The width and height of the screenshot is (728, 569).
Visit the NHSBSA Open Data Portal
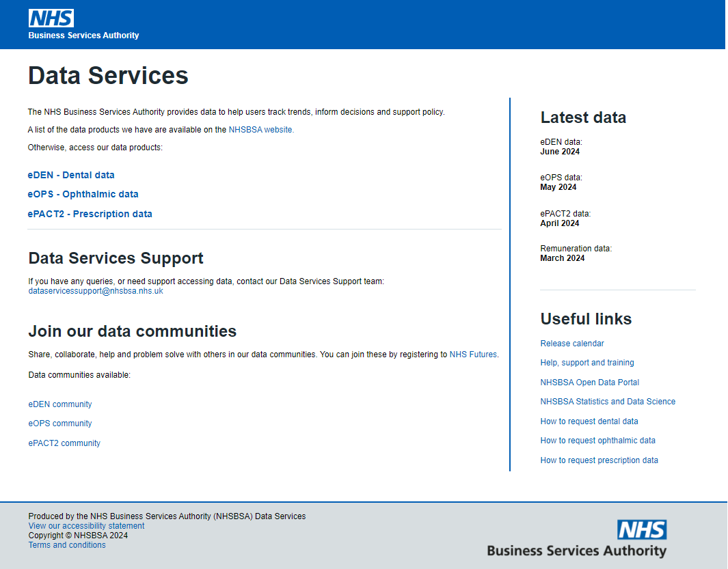coord(590,383)
